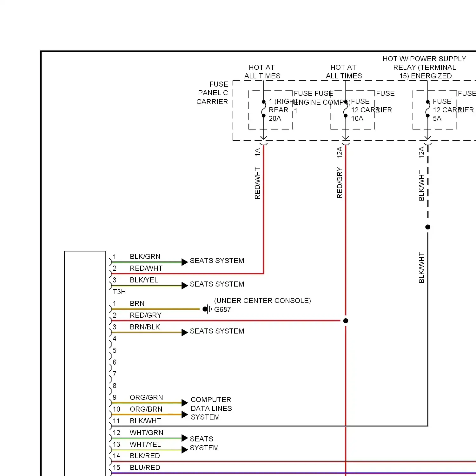Click the vertical RED/WHT wire label
Viewport: 476px width, 476px height.
[257, 183]
